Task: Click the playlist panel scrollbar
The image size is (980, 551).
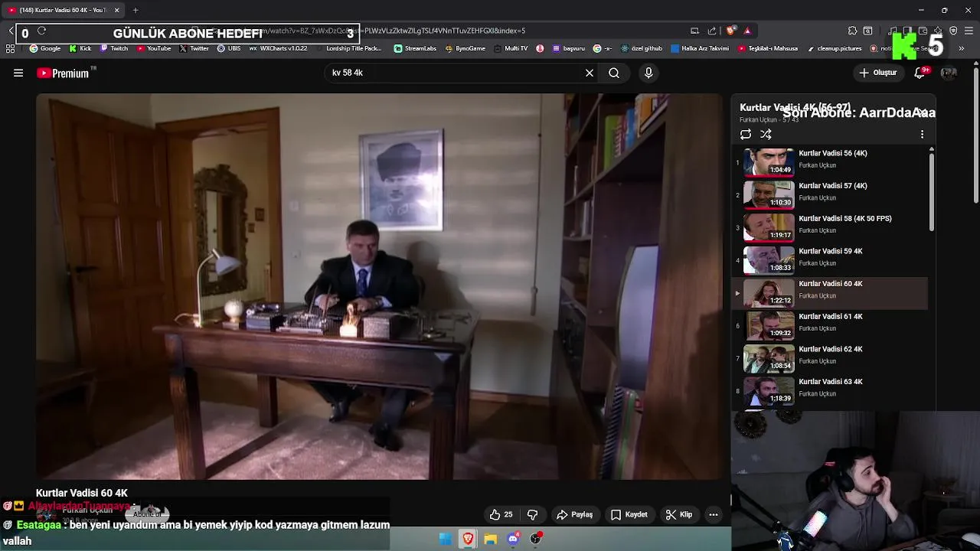Action: click(x=932, y=191)
